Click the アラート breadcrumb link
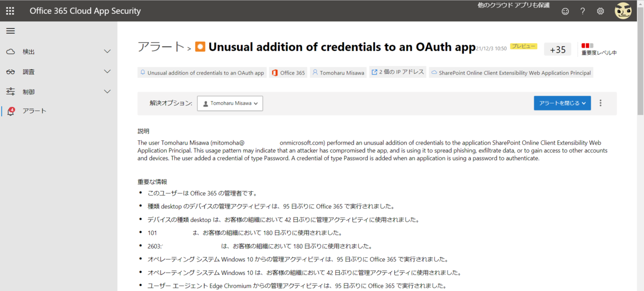Viewport: 644px width, 291px height. (161, 47)
